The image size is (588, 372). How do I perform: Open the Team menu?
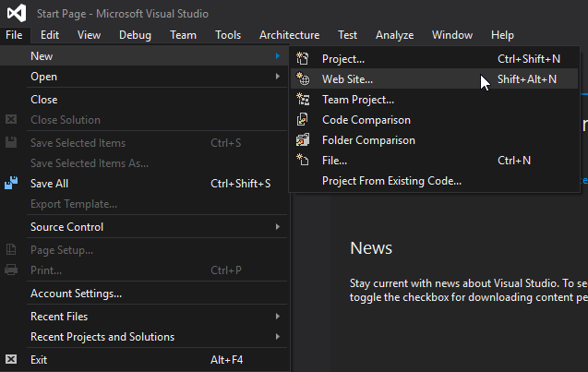coord(183,35)
